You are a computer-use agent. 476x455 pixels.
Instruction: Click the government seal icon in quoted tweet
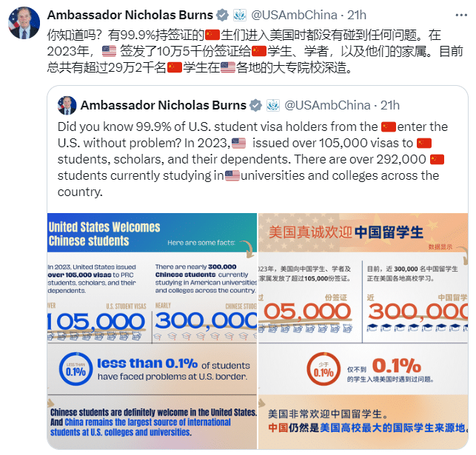point(273,105)
